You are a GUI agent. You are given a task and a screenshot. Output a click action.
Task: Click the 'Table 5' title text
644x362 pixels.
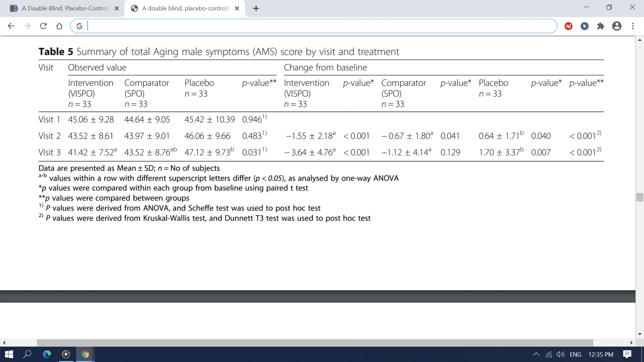(56, 51)
